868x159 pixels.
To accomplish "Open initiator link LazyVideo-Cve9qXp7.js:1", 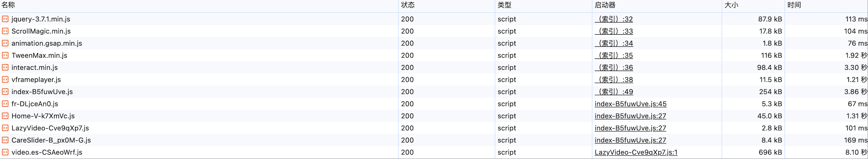I will (636, 152).
